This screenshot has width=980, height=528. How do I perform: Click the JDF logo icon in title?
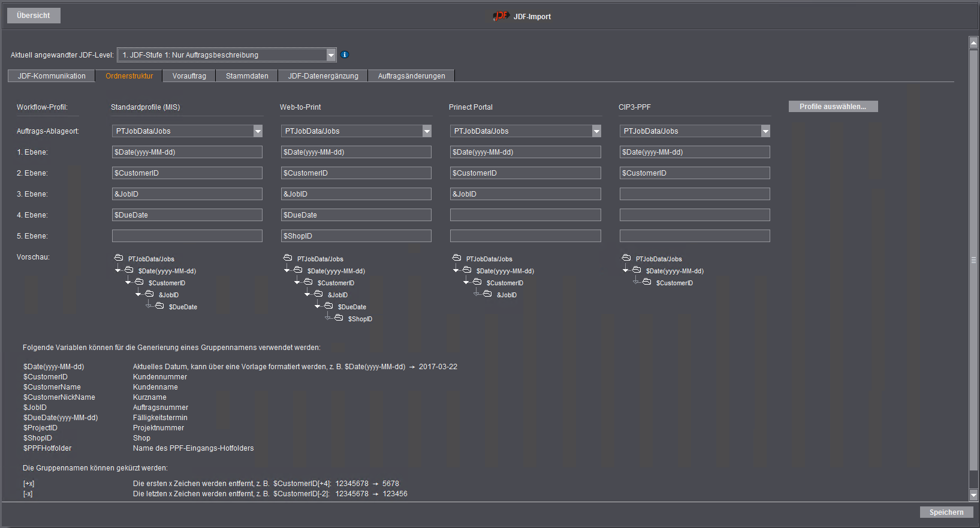pyautogui.click(x=500, y=16)
